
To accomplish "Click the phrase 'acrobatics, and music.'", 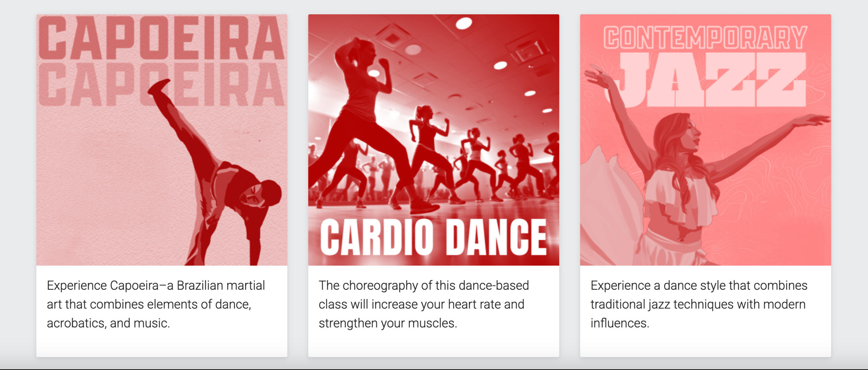I will [108, 323].
